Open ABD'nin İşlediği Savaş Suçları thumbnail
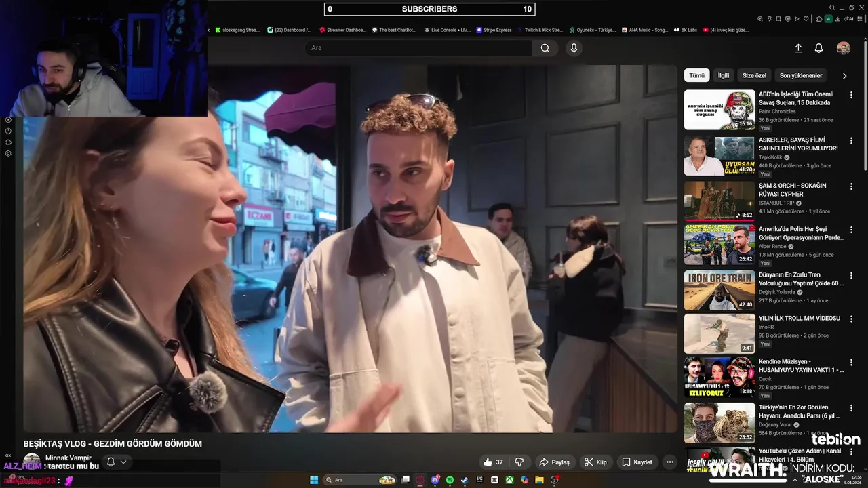The width and height of the screenshot is (868, 488). pyautogui.click(x=719, y=110)
